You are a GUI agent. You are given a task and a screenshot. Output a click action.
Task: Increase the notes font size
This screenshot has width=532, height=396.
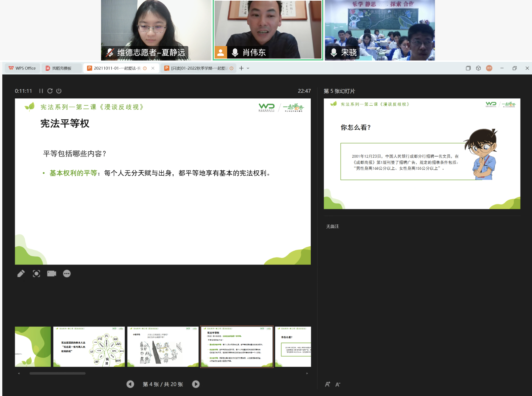click(x=328, y=384)
